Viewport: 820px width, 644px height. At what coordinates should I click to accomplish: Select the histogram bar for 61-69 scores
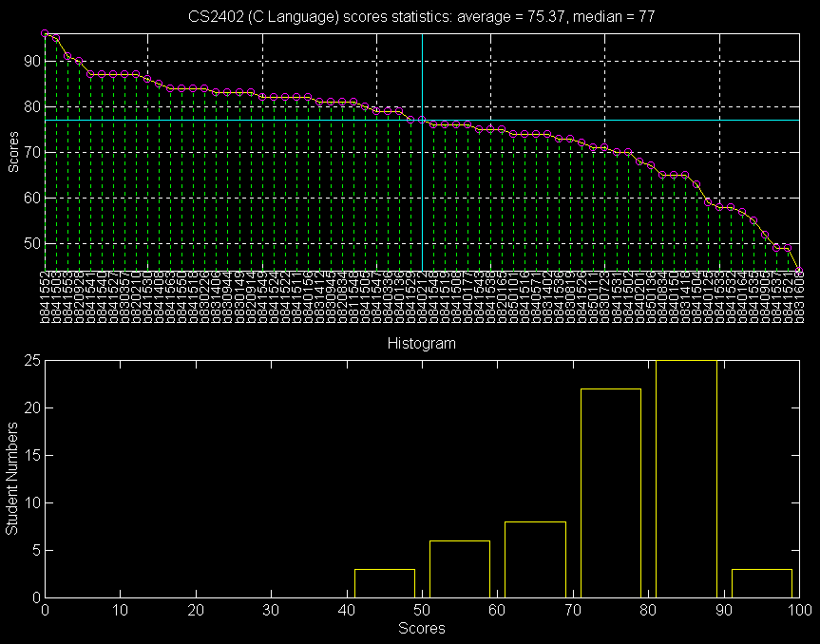tap(535, 560)
